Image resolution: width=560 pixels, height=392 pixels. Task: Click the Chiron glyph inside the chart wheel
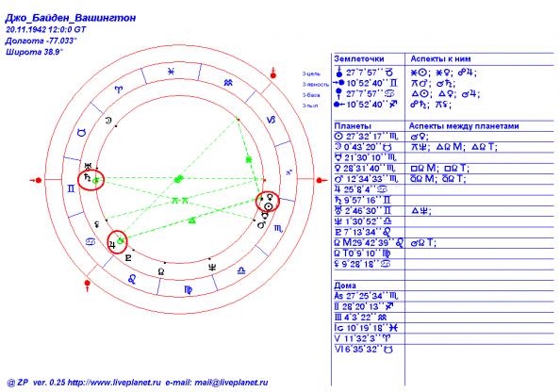pyautogui.click(x=96, y=224)
